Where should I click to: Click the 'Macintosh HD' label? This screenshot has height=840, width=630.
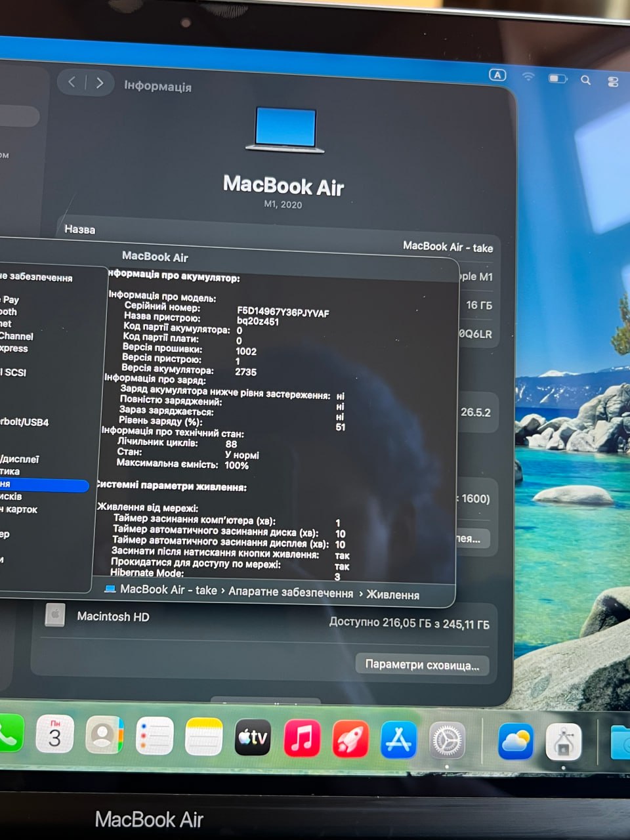point(113,616)
